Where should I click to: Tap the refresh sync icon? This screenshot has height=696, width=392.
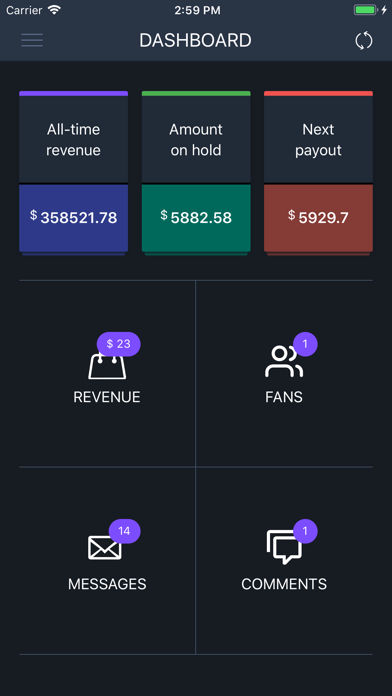(364, 41)
